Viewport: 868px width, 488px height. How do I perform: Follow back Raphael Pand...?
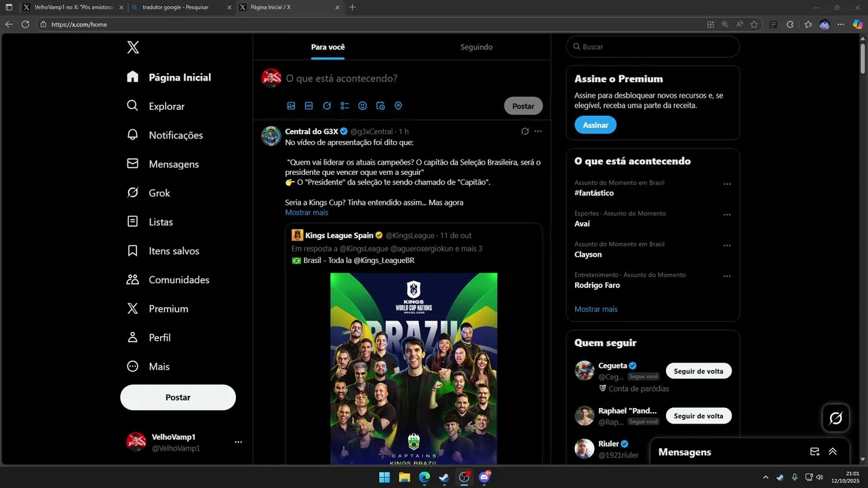point(698,415)
